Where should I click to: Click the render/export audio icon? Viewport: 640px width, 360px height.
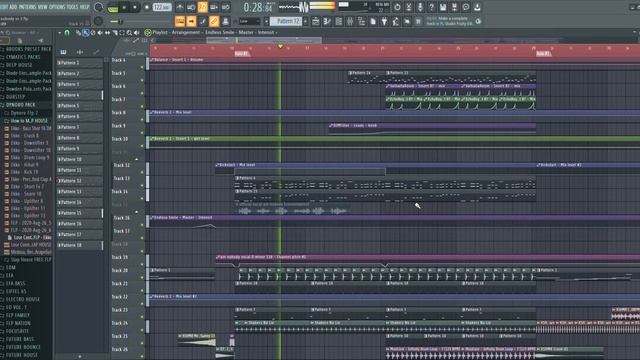(454, 7)
